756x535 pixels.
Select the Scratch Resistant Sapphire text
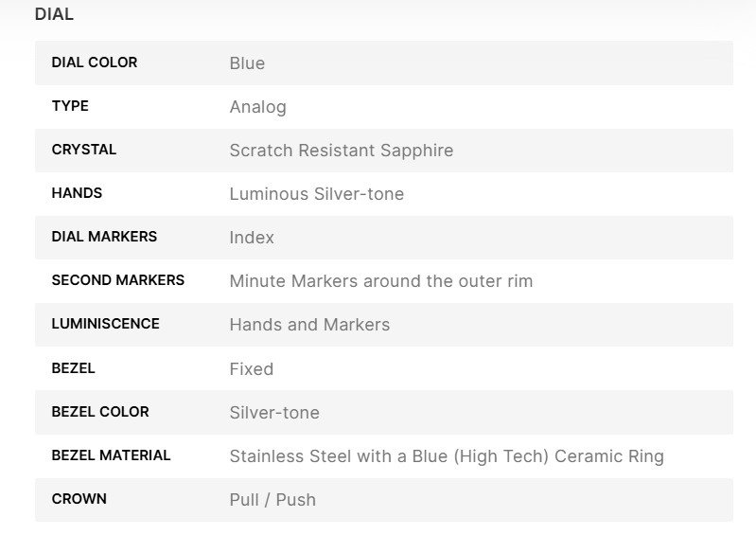point(341,151)
